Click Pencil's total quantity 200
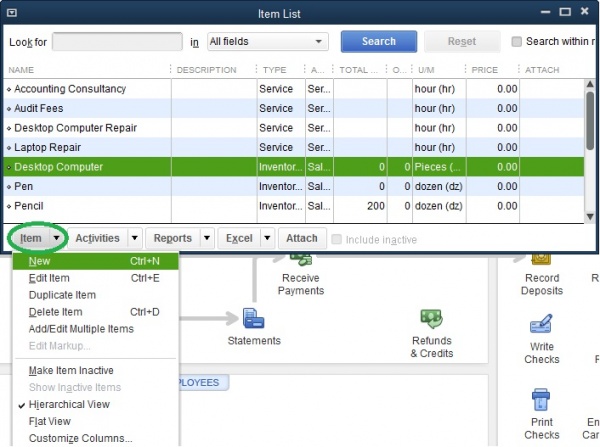This screenshot has width=600, height=447. (375, 206)
